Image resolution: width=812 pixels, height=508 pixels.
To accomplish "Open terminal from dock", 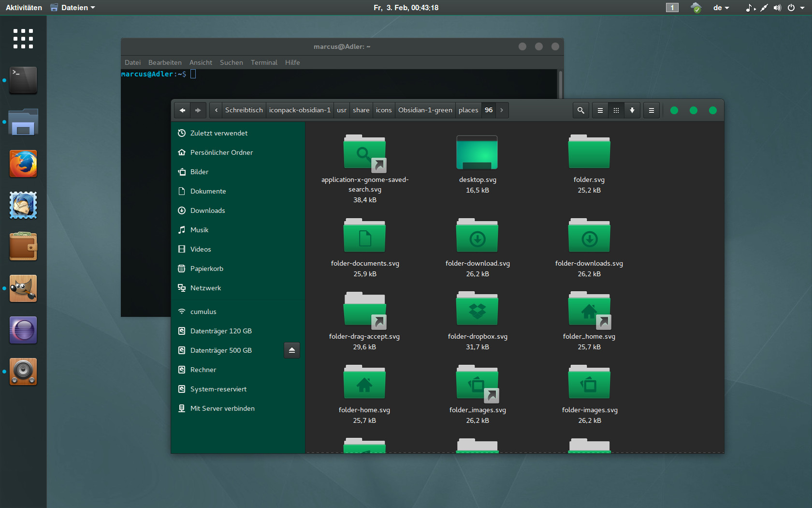I will pos(23,80).
